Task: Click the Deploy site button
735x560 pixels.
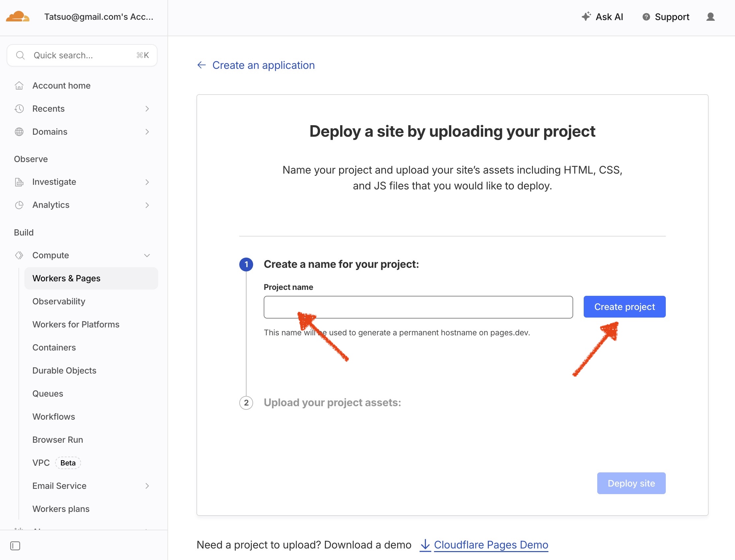Action: 631,483
